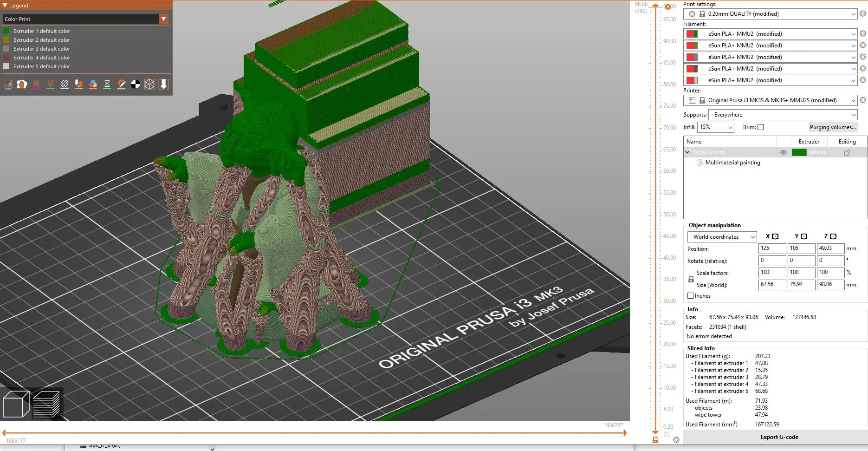Viewport: 868px width, 451px height.
Task: Hide YodaForce.stl with the eye icon
Action: 784,152
